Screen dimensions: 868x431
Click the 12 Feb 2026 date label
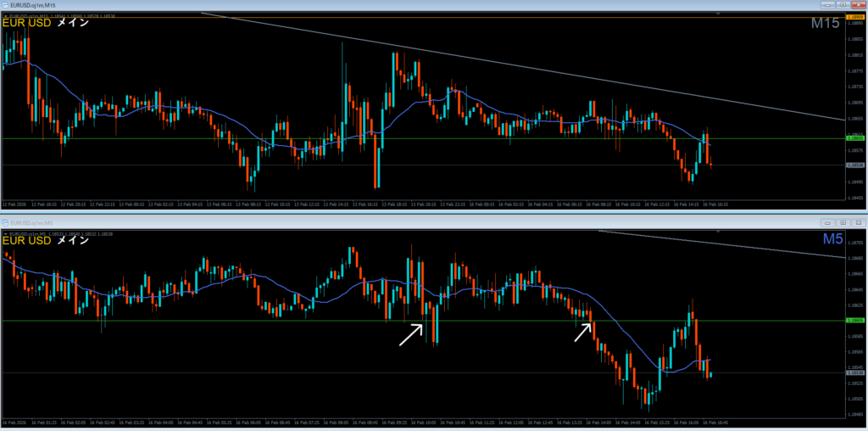[15, 204]
